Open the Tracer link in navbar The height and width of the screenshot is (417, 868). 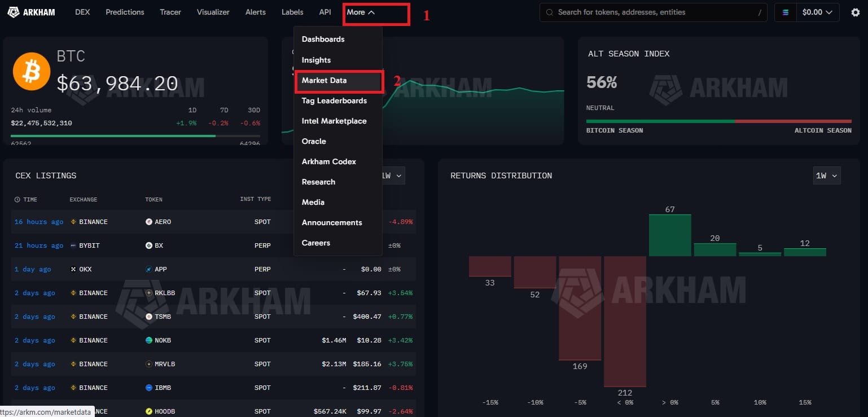coord(170,12)
